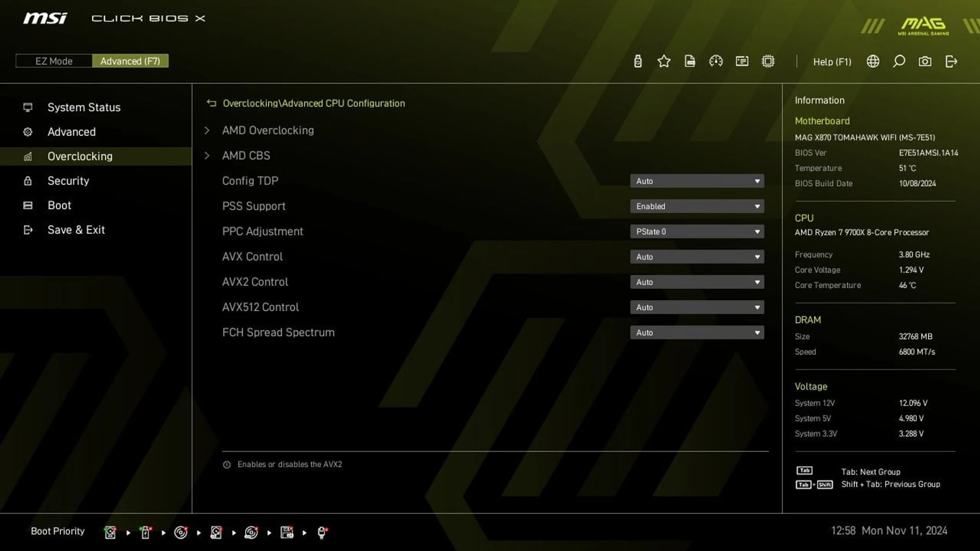Click the Save & Exit door icon
980x551 pixels.
[x=28, y=230]
